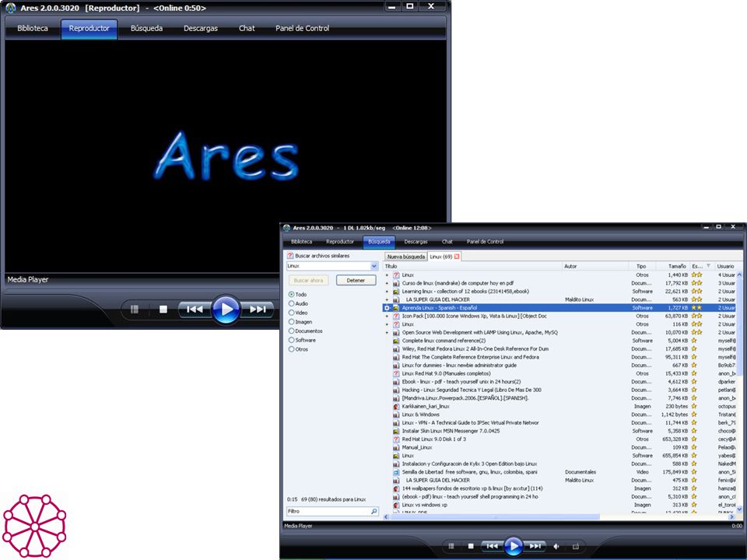Sort results by Tipo column

641,266
